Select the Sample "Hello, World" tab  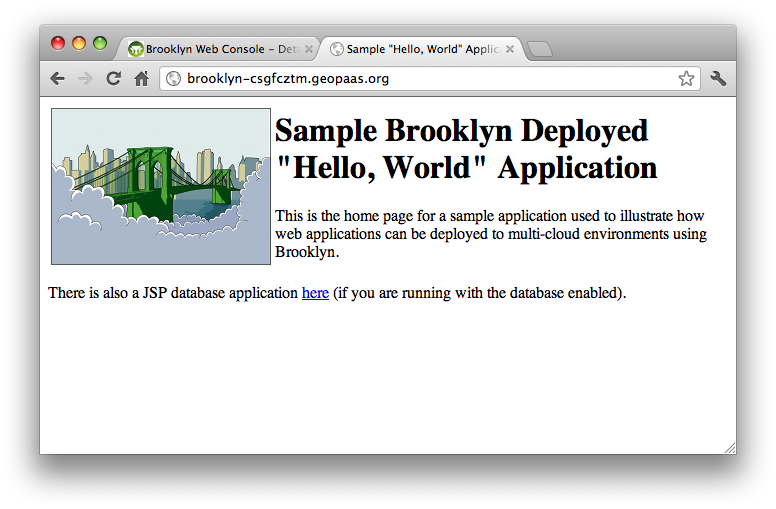coord(420,49)
